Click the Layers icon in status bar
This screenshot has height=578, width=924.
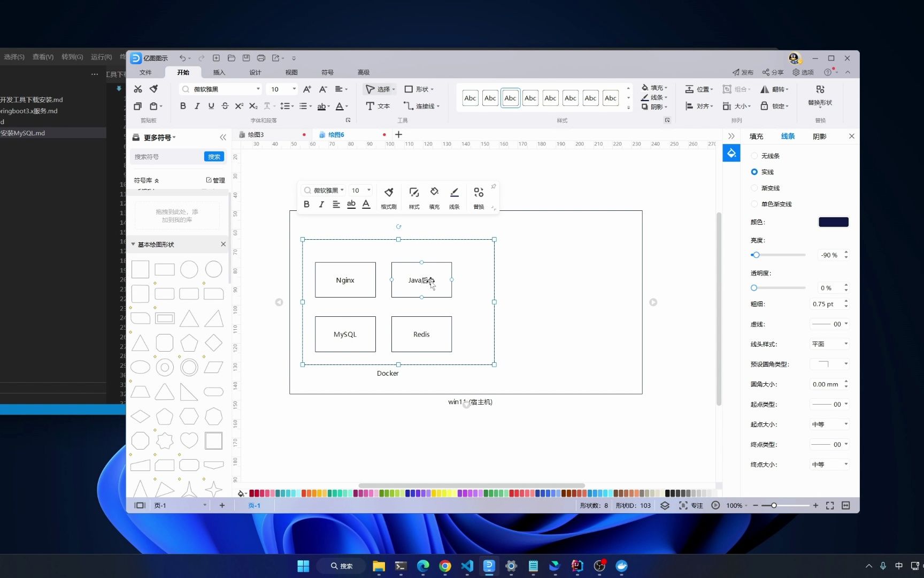(x=665, y=505)
